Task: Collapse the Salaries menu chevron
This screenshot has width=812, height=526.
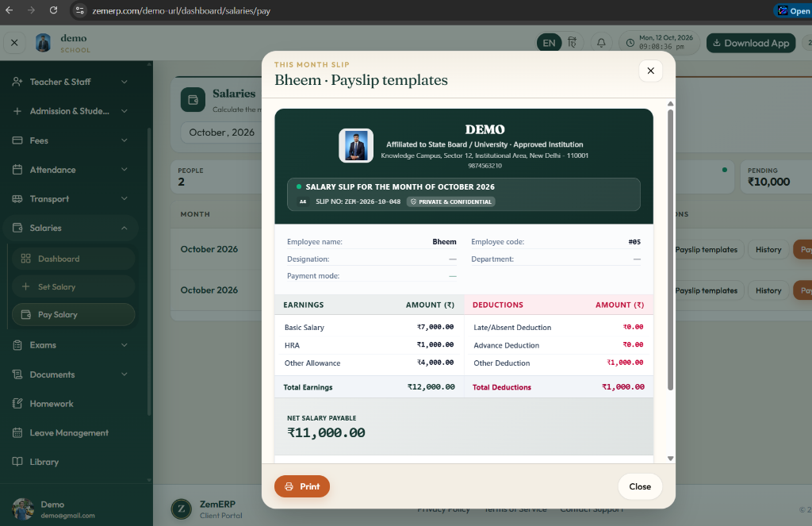Action: 124,228
